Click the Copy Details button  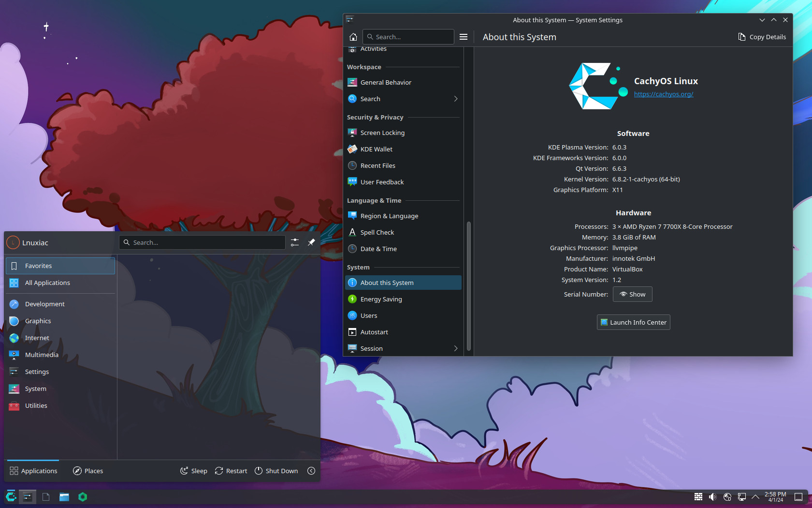[x=762, y=37]
